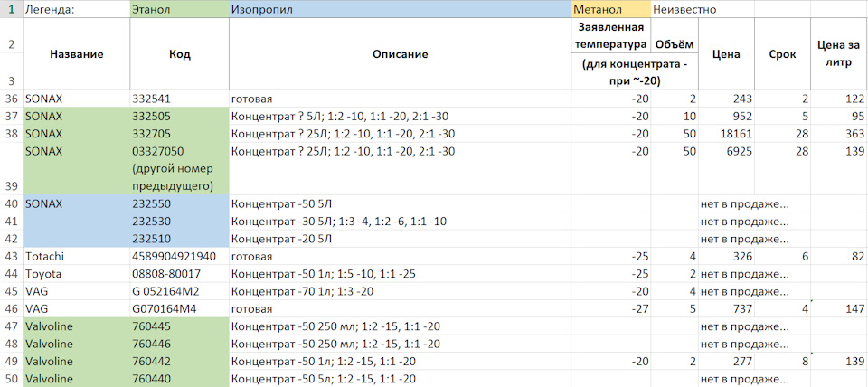Click the price cell showing 18161
Viewport: 868px width, 387px height.
pos(727,134)
